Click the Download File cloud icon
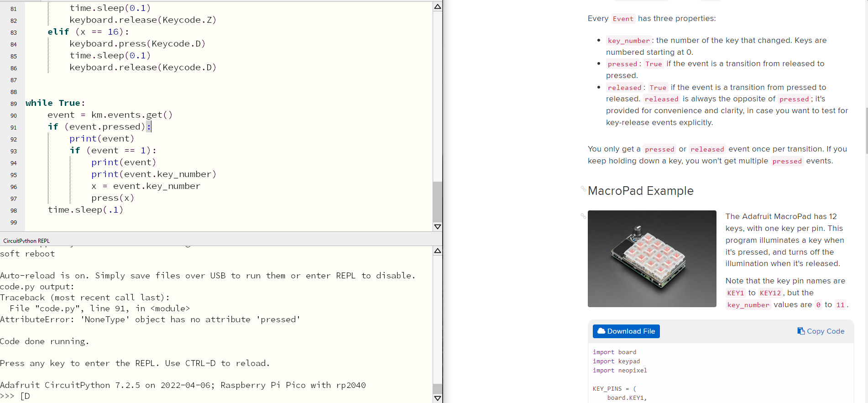This screenshot has height=403, width=868. (601, 331)
